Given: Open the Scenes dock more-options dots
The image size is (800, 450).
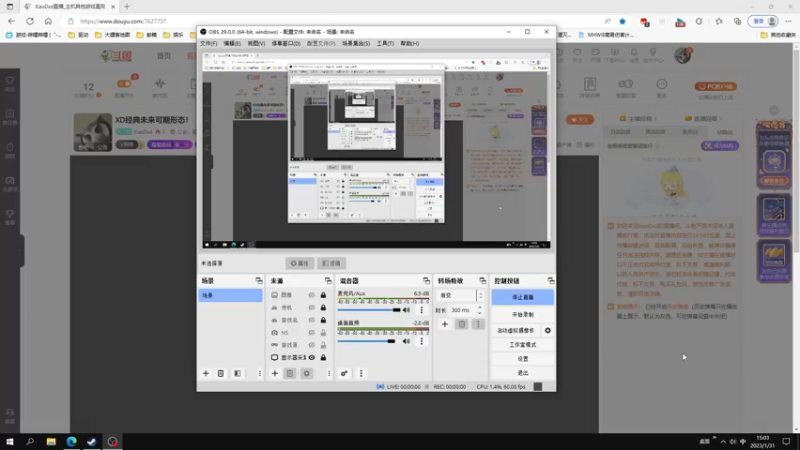Looking at the screenshot, I should pyautogui.click(x=259, y=373).
